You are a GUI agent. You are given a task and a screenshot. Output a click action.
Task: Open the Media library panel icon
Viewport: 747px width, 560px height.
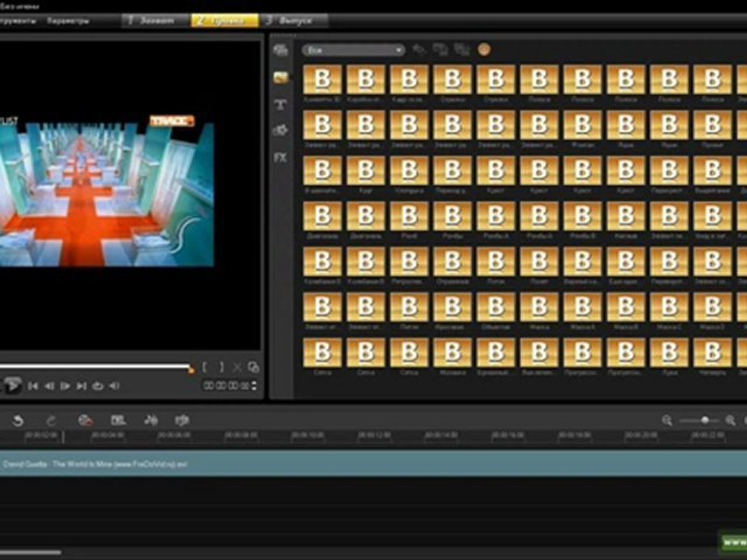coord(281,50)
